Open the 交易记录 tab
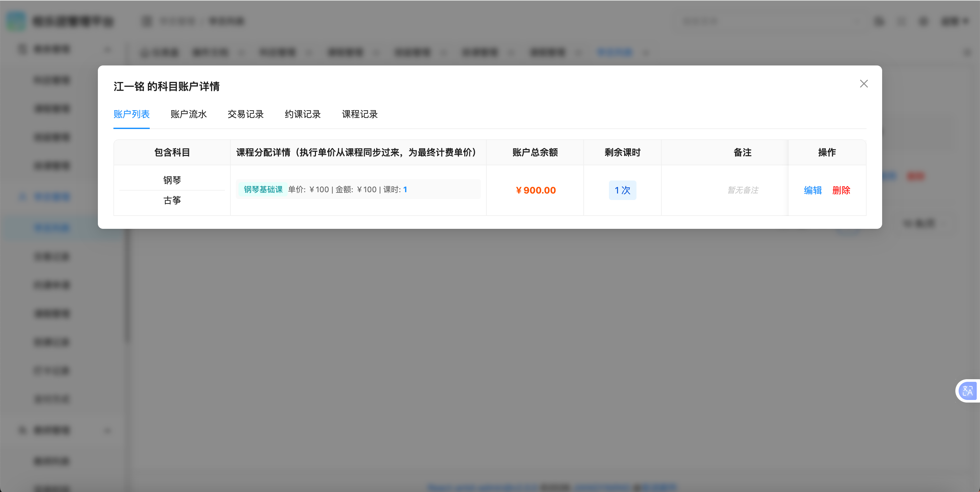The width and height of the screenshot is (980, 492). coord(245,114)
